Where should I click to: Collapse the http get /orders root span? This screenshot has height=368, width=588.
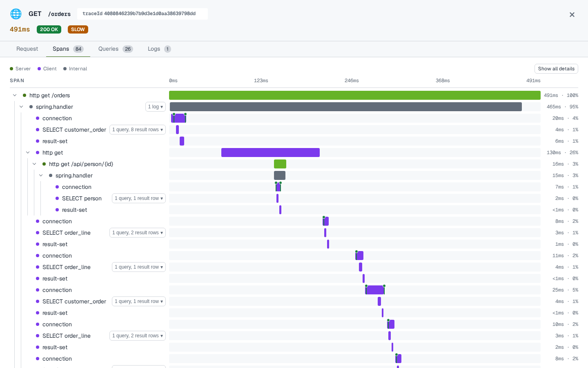pos(15,95)
